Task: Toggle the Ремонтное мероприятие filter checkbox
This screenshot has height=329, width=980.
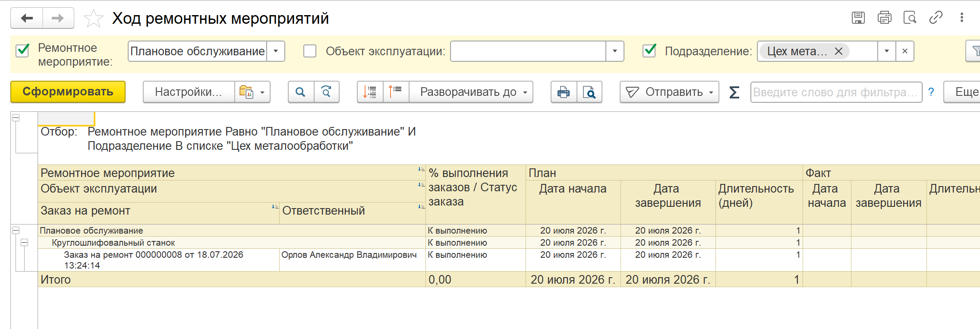Action: (22, 51)
